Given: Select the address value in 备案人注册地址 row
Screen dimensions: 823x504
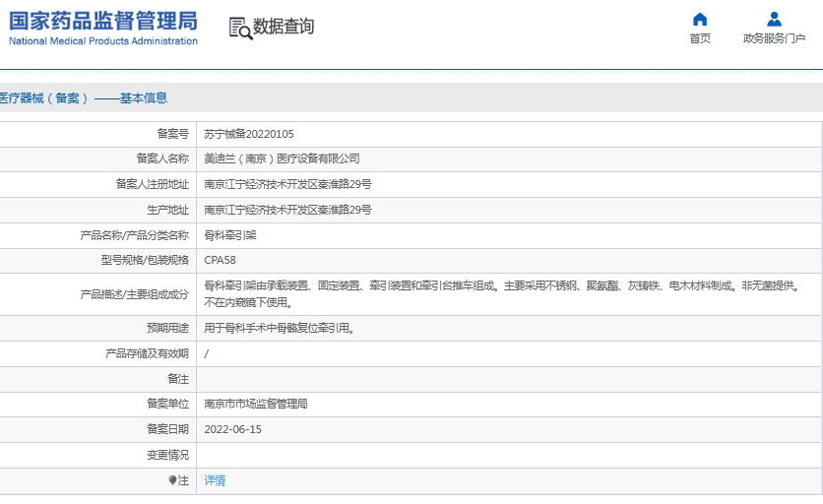Looking at the screenshot, I should [287, 184].
